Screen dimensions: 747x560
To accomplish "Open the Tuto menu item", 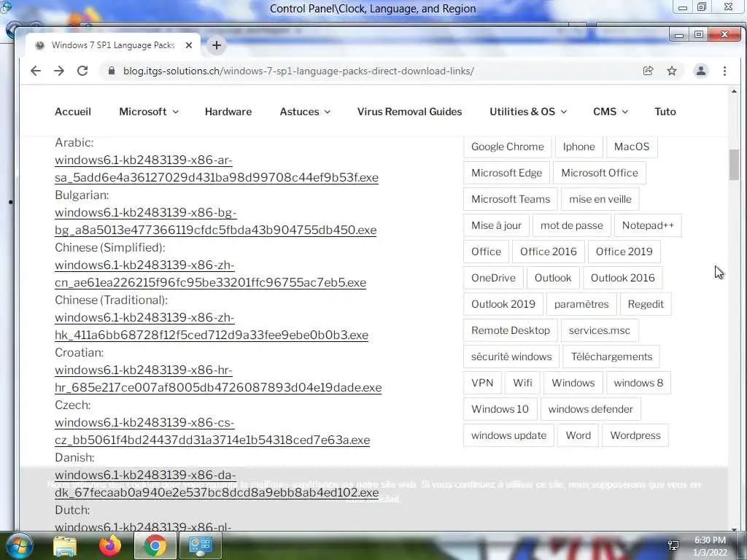I will tap(665, 112).
